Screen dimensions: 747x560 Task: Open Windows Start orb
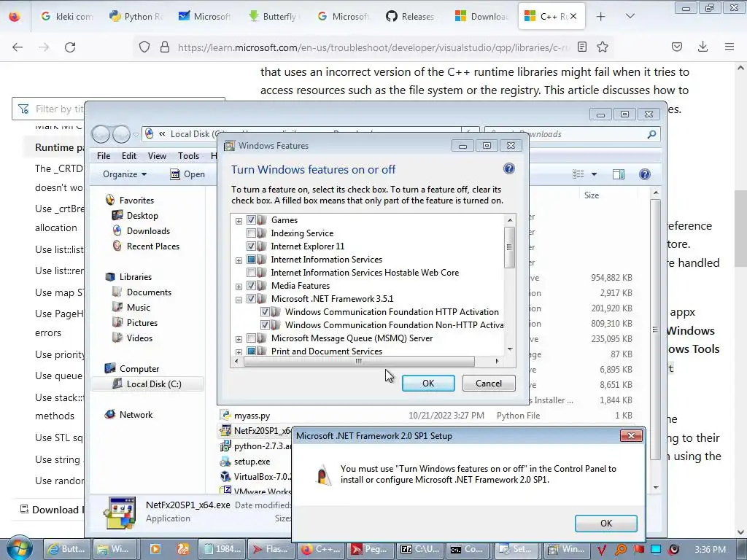click(19, 548)
